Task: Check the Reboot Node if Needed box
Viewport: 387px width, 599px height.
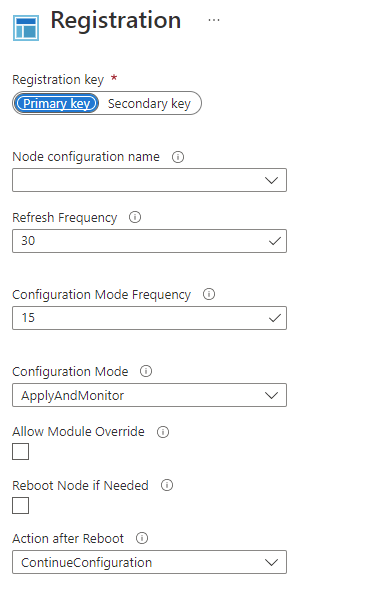Action: (x=21, y=505)
